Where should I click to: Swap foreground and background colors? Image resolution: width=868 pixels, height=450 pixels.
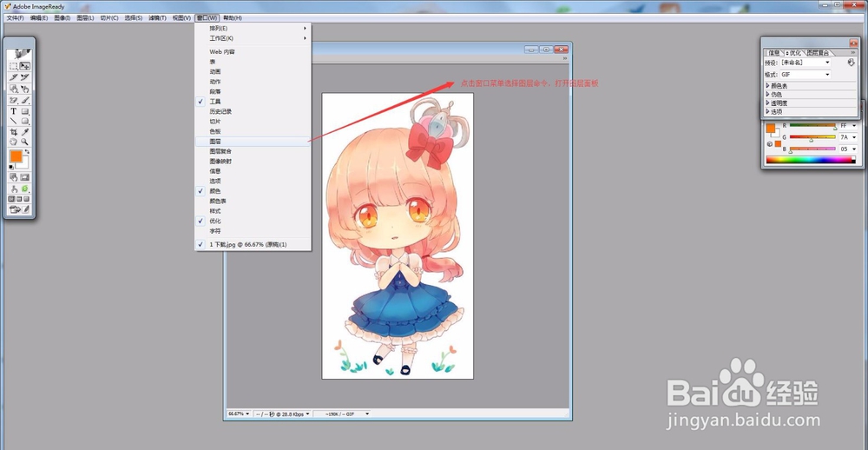pos(27,151)
